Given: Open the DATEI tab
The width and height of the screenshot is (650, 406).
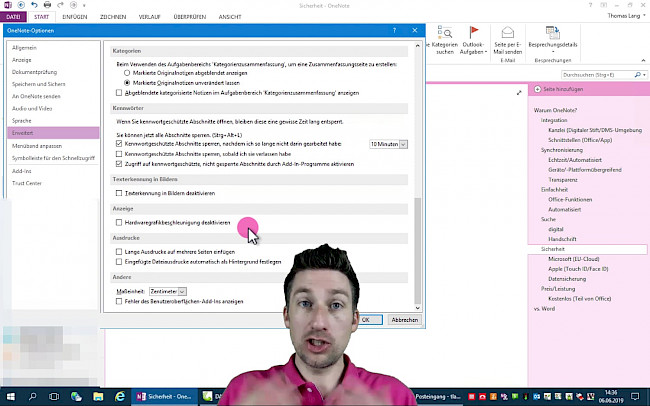Looking at the screenshot, I should 13,17.
